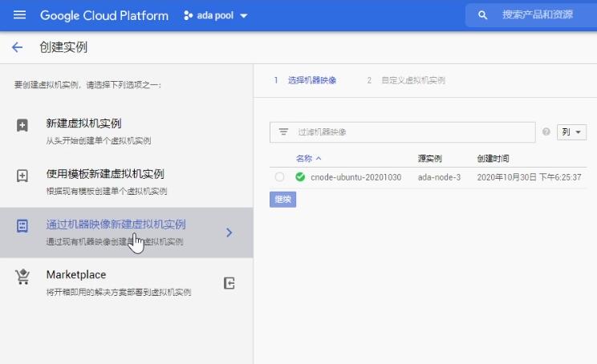This screenshot has height=364, width=597.
Task: Click the 名称 sort ascending arrow
Action: [x=319, y=159]
